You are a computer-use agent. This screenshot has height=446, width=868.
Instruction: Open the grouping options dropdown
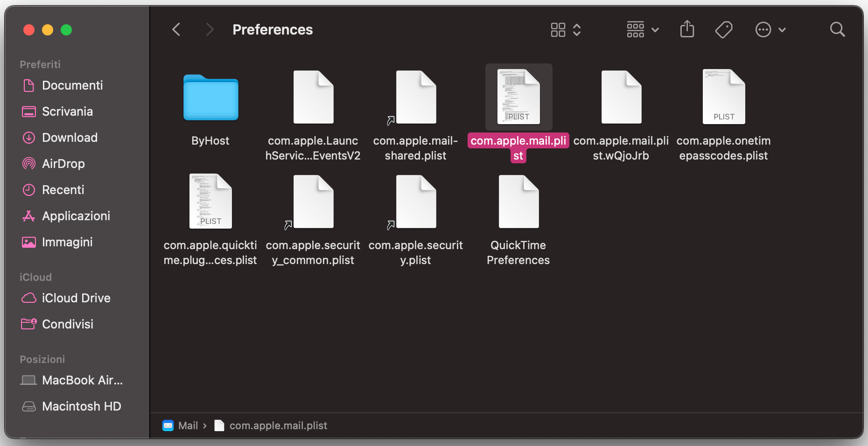(642, 29)
